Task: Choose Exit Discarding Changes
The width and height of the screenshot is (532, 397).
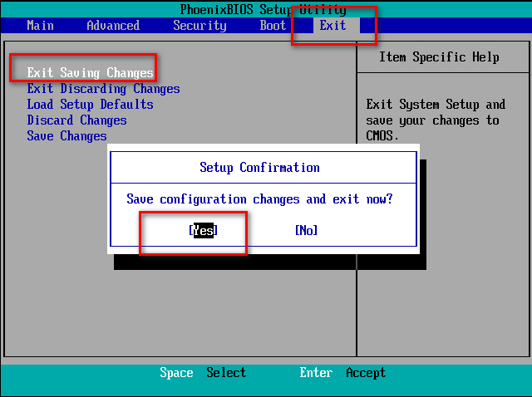Action: (x=103, y=89)
